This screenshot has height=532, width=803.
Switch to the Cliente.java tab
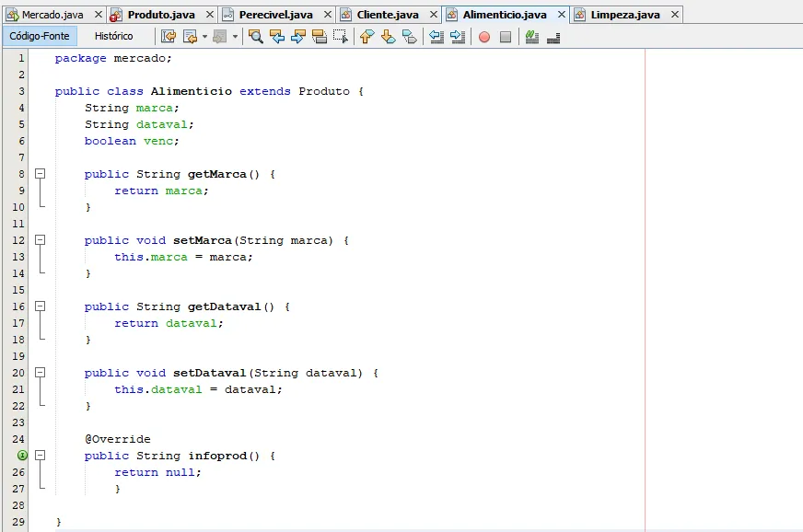[x=388, y=15]
